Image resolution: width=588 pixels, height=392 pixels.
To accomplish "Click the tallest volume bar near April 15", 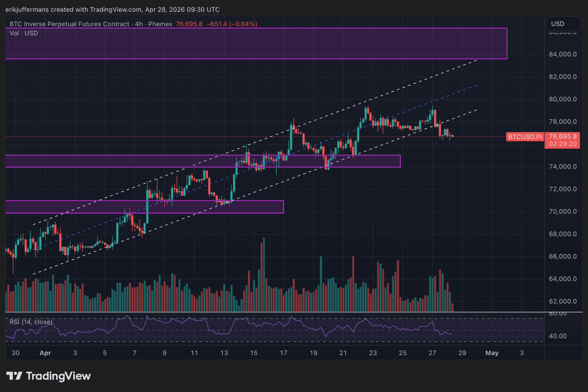I will tap(264, 274).
